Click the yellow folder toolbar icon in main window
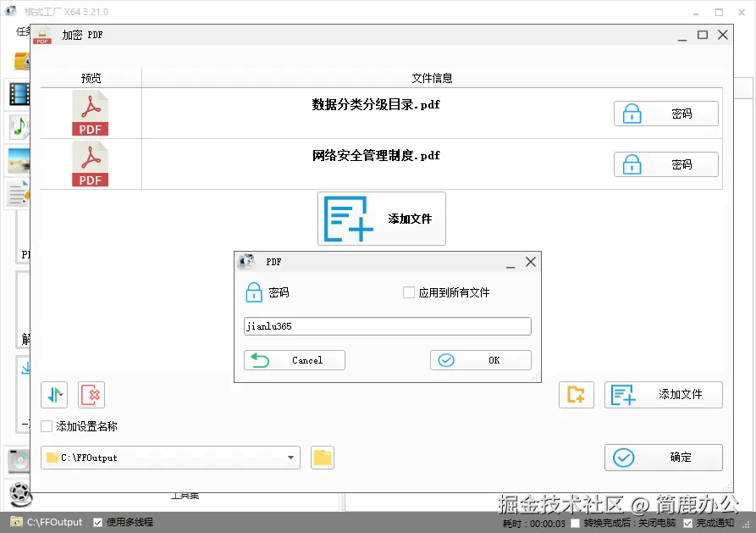Screen dimensions: 756x533 (x=22, y=61)
